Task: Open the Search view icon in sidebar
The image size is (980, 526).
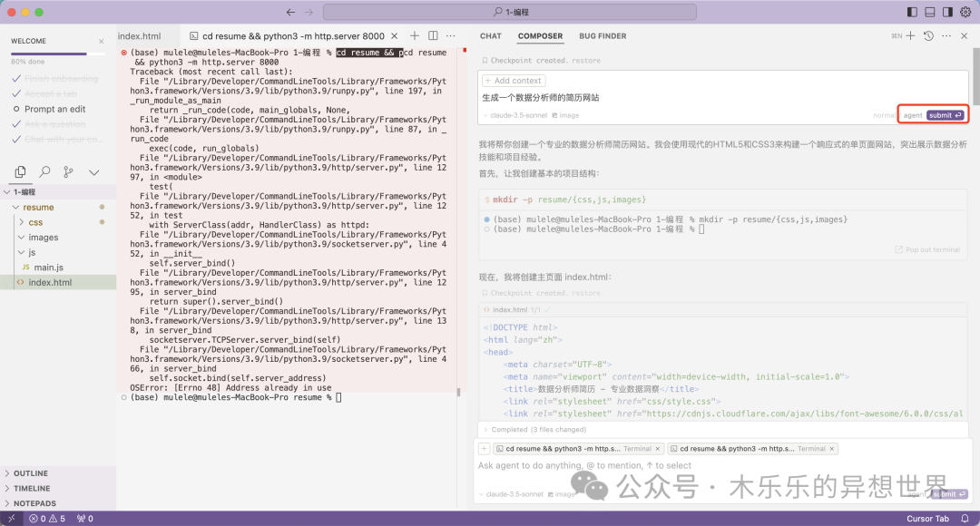Action: coord(44,171)
